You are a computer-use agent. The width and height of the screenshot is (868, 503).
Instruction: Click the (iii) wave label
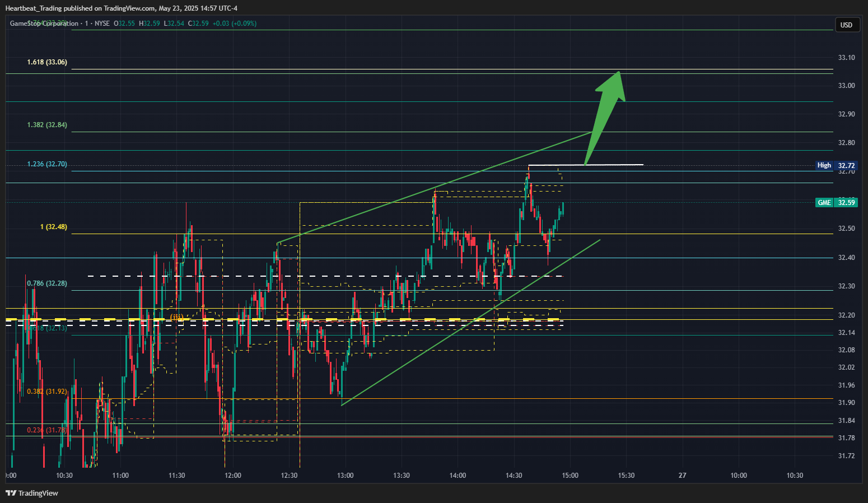177,317
